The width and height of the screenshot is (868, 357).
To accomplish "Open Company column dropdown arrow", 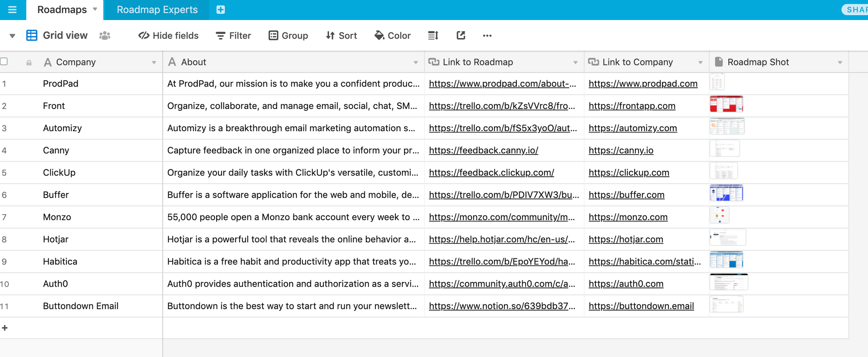I will tap(154, 63).
